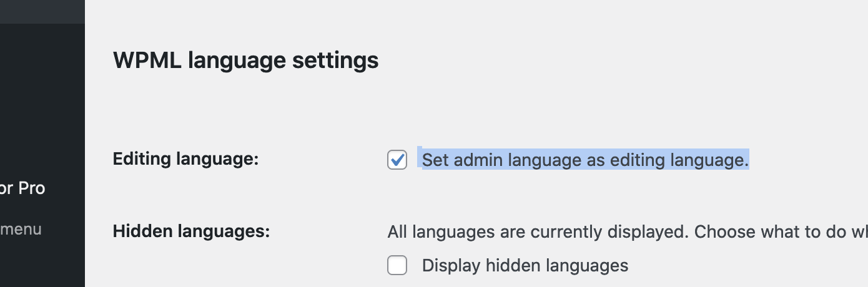Click the All languages are currently displayed text
Viewport: 868px width, 287px height.
click(x=536, y=232)
